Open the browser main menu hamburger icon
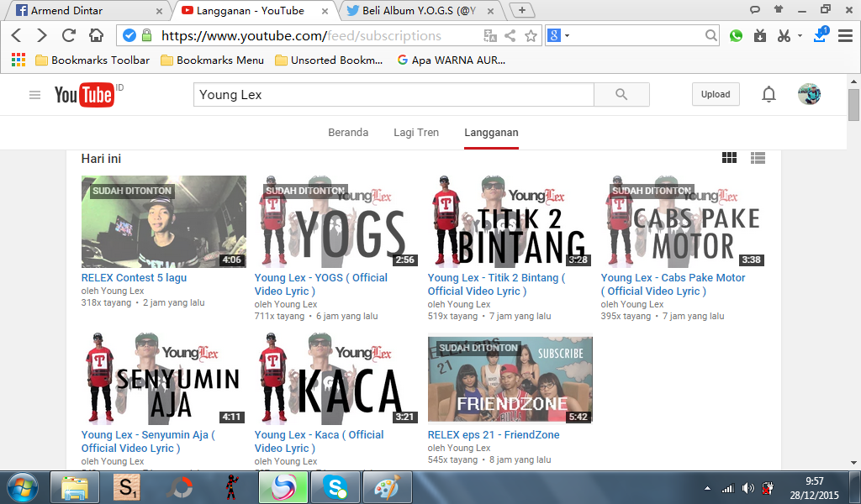Viewport: 861px width, 504px height. (x=845, y=36)
